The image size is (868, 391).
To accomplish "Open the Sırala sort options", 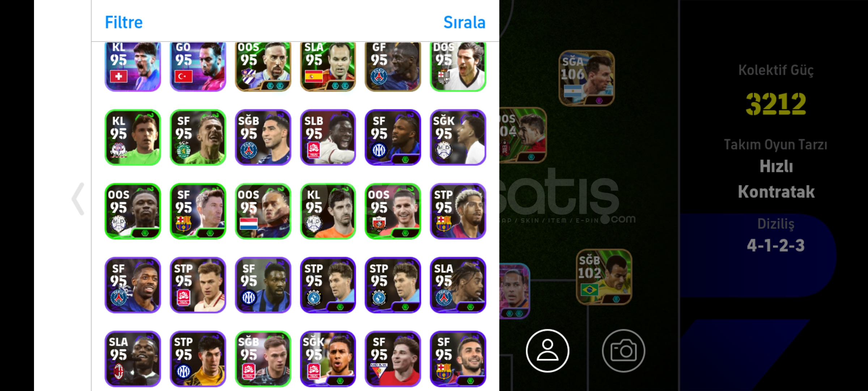I will (x=464, y=22).
